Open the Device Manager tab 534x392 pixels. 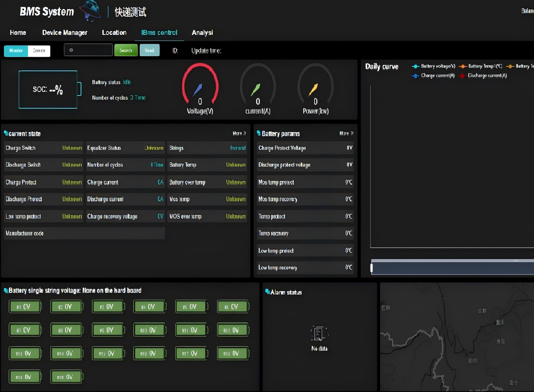tap(65, 33)
